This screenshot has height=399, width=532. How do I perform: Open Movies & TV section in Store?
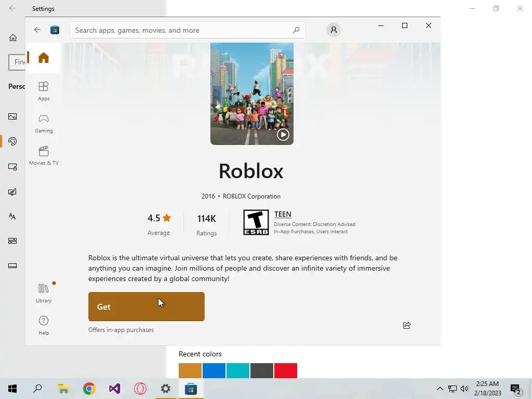pyautogui.click(x=44, y=156)
